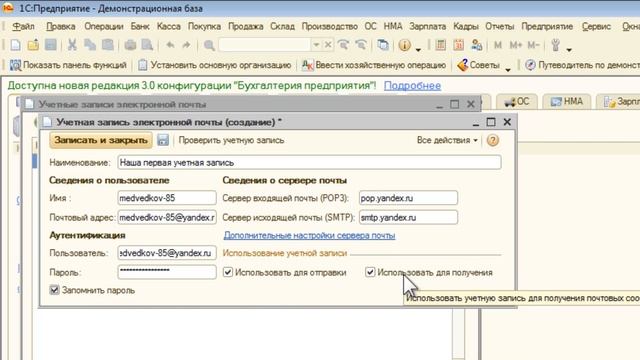
Task: Click 'Показать панель функций' button
Action: pyautogui.click(x=68, y=65)
